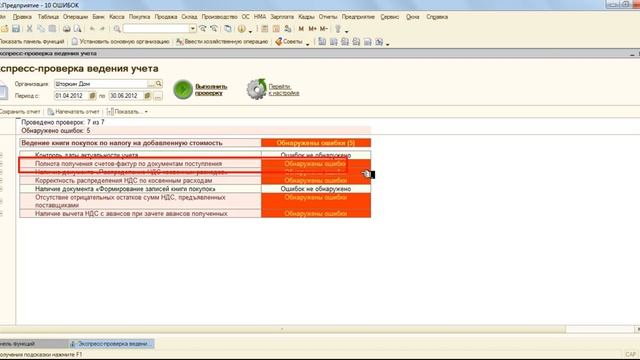Open calendar for end date 30.06.2012
640x360 pixels.
(147, 96)
